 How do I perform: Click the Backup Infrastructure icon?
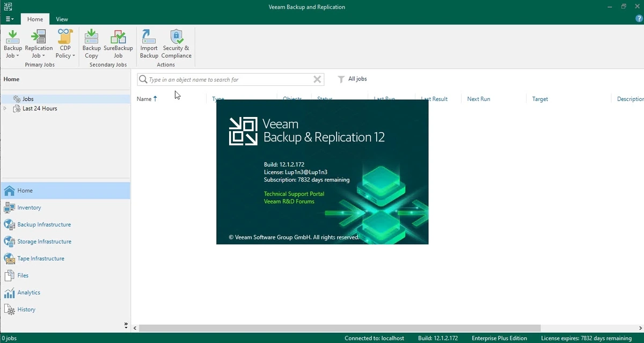pyautogui.click(x=9, y=224)
